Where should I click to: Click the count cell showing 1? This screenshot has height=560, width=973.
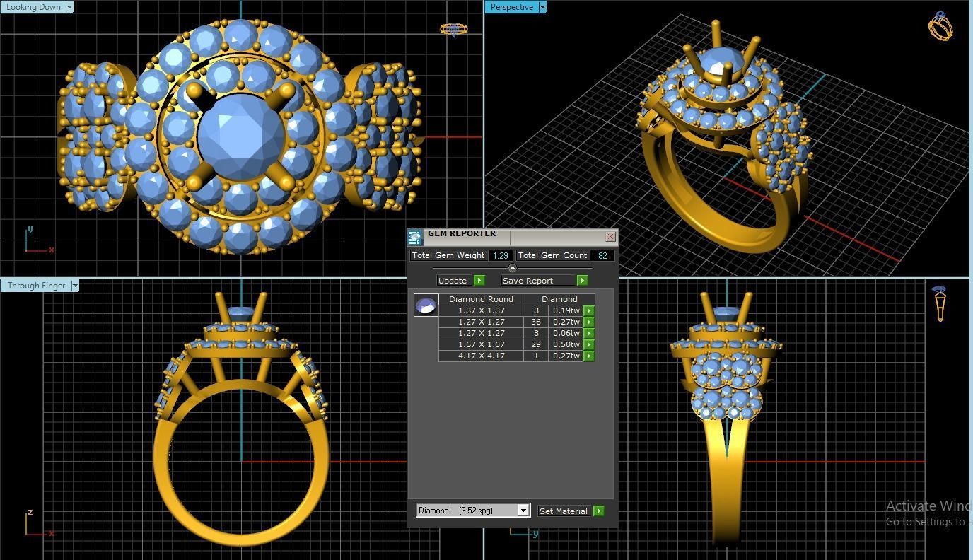[536, 356]
